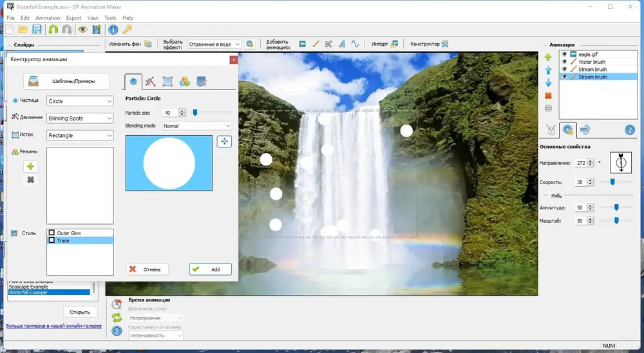
Task: Click the eye preview toolbar icon
Action: tap(83, 30)
